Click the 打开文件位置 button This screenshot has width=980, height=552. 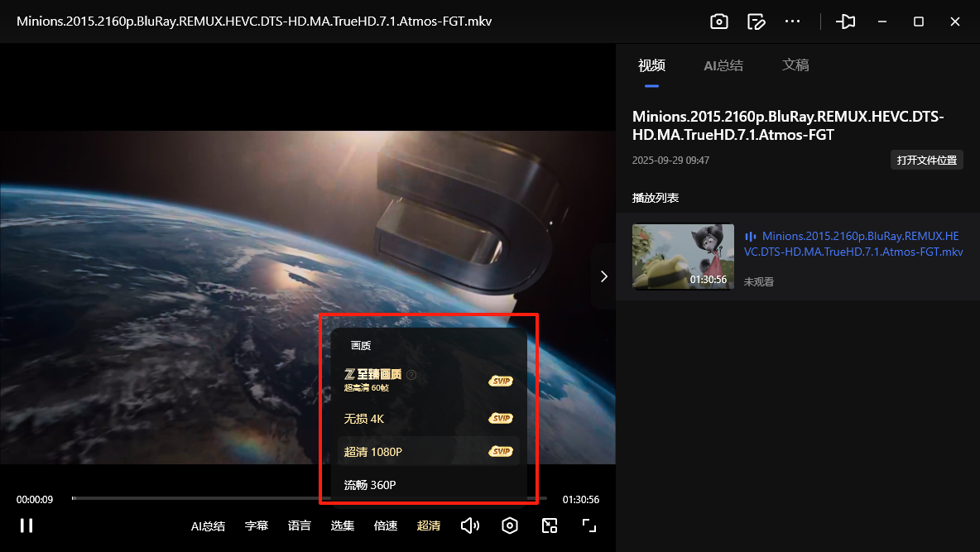click(926, 161)
